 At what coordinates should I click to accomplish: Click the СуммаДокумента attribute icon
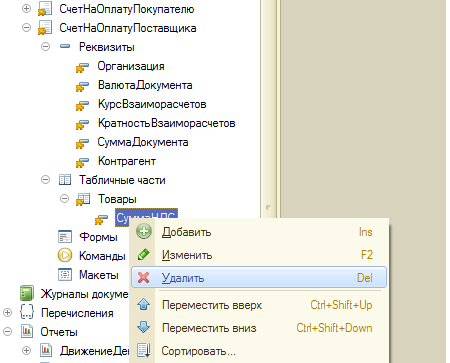click(82, 143)
